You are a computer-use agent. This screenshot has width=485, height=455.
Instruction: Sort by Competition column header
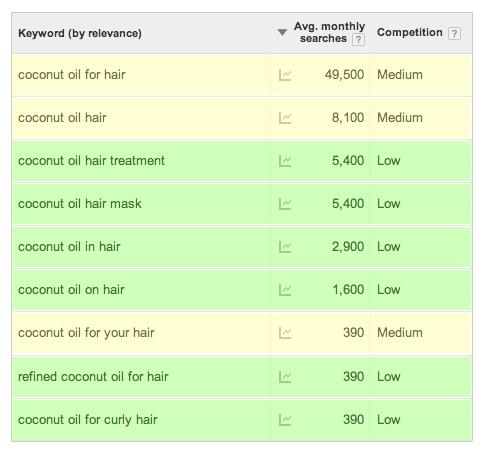click(410, 32)
